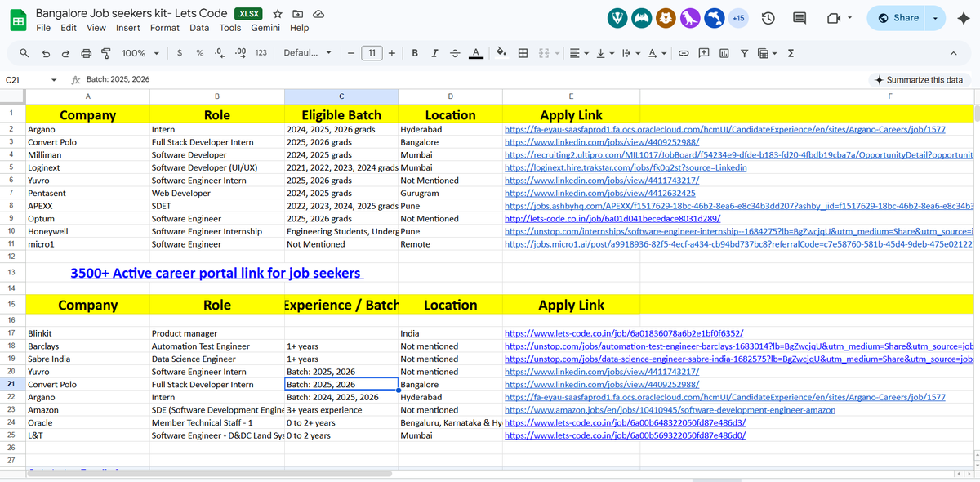This screenshot has height=482, width=980.
Task: Open the Insert menu
Action: [128, 27]
